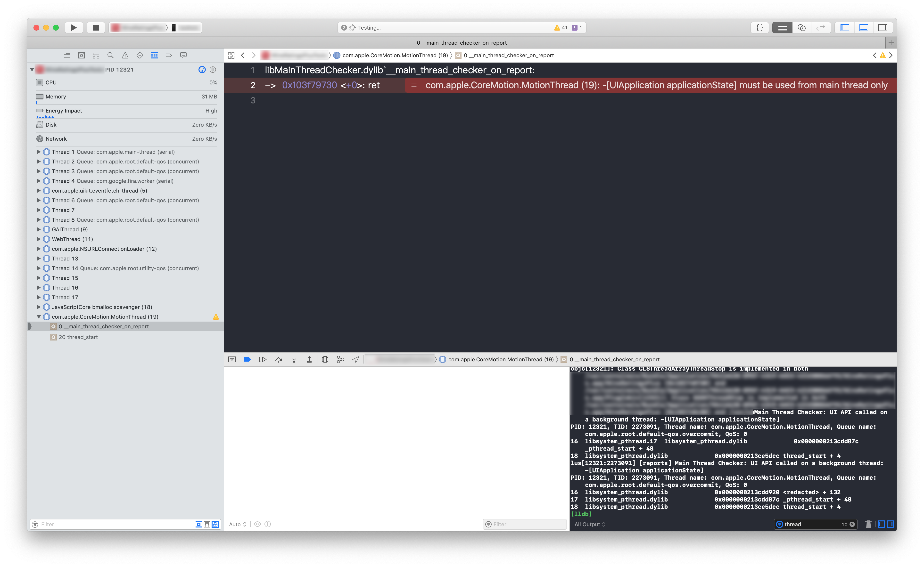Toggle the bottom Debug area panel
The image size is (924, 567).
(864, 27)
